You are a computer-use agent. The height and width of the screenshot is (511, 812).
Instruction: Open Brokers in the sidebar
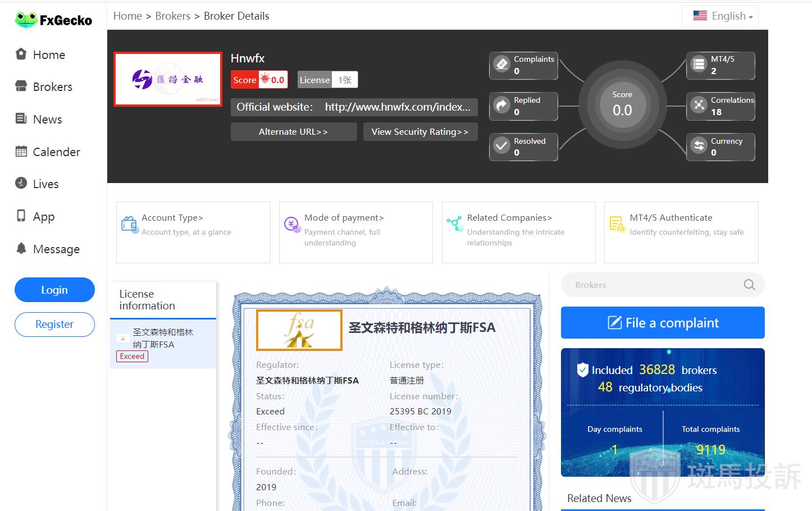52,87
